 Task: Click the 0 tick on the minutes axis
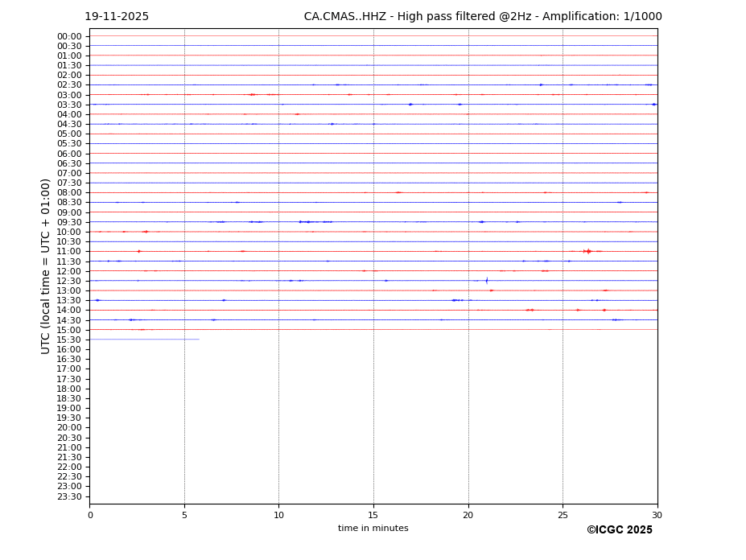click(90, 516)
